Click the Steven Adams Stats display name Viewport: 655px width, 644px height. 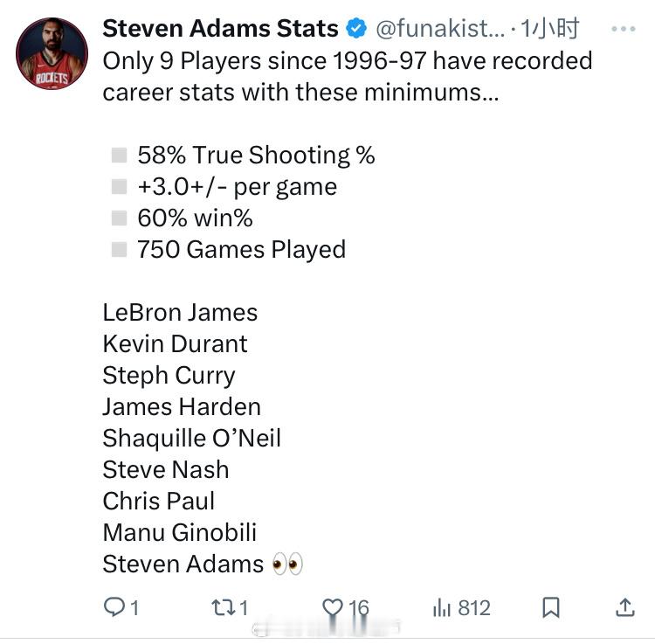click(221, 29)
